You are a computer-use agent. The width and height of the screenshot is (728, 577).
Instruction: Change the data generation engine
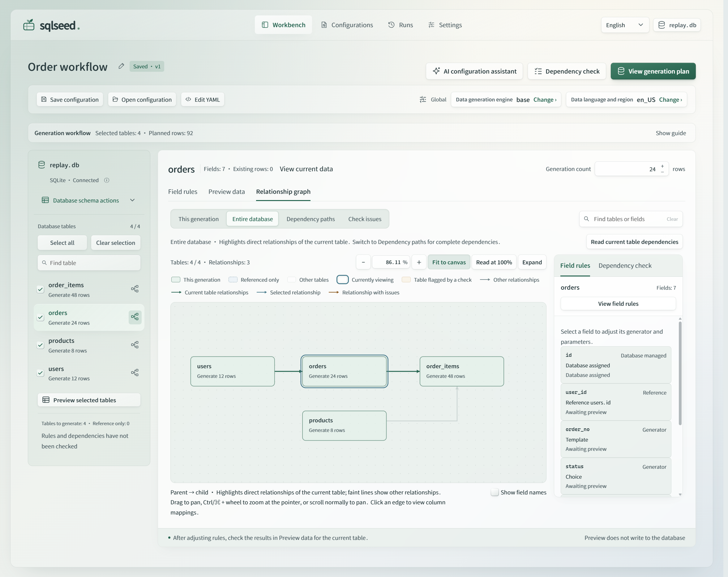(x=545, y=100)
